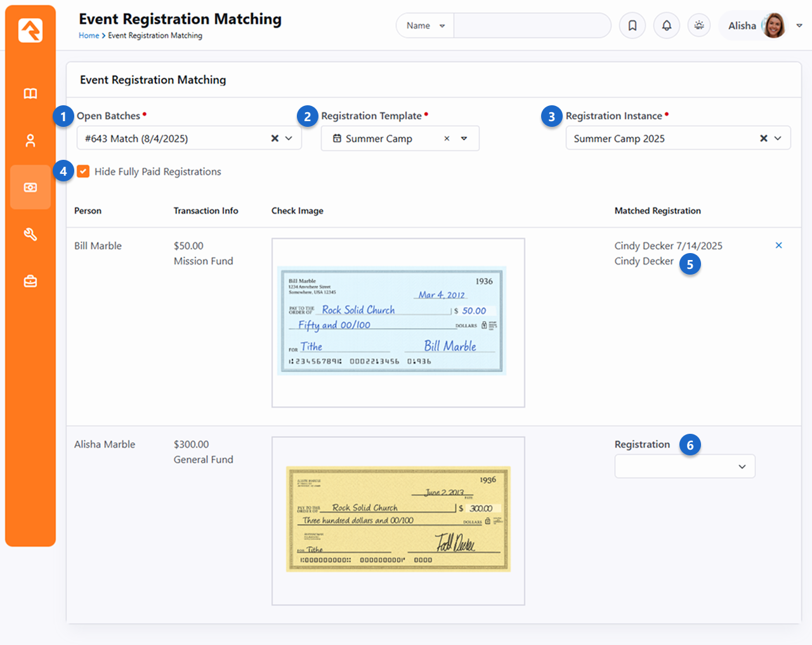Select the Finance money icon in sidebar
The image size is (812, 645).
[x=30, y=188]
